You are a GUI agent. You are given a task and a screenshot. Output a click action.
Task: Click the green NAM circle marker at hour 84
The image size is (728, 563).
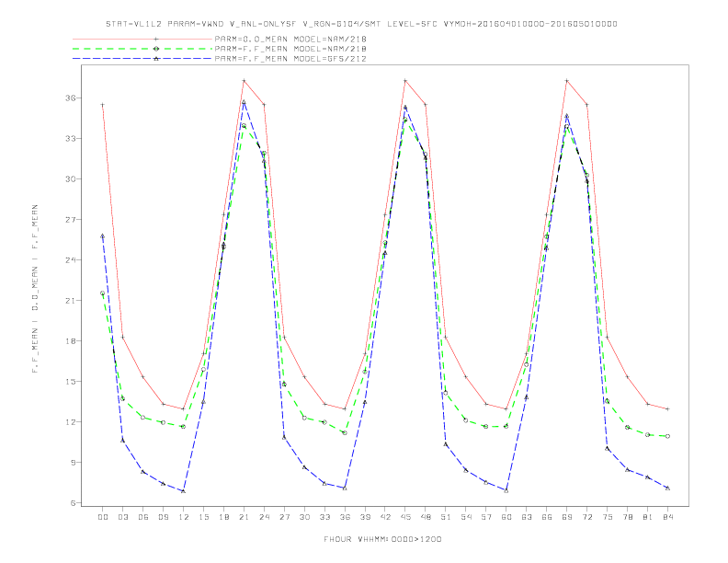[x=667, y=436]
